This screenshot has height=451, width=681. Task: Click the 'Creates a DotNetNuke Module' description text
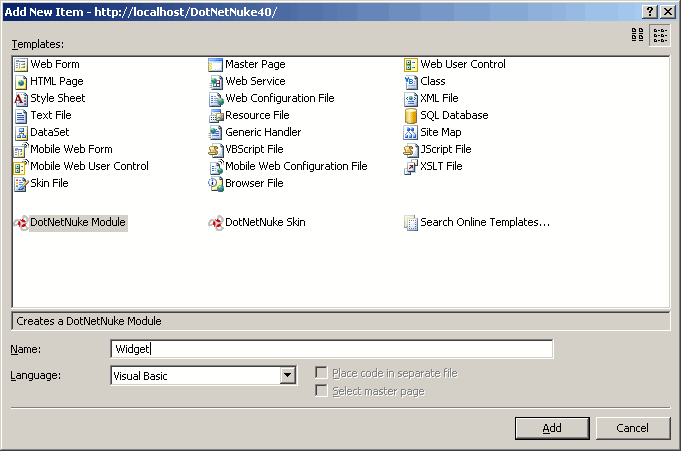[x=89, y=321]
